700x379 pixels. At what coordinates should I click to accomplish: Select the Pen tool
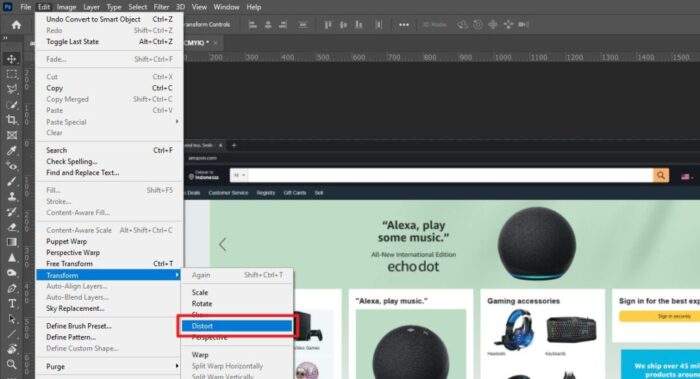tap(12, 288)
